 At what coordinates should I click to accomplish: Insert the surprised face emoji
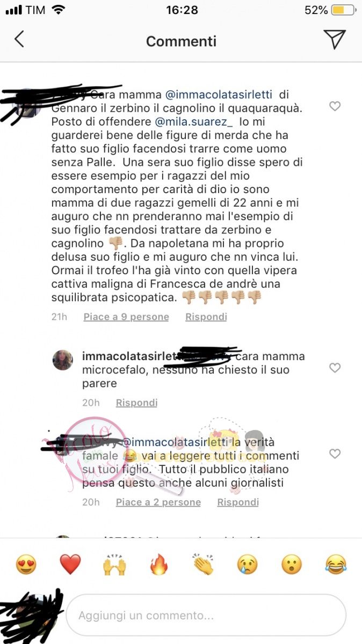point(292,565)
